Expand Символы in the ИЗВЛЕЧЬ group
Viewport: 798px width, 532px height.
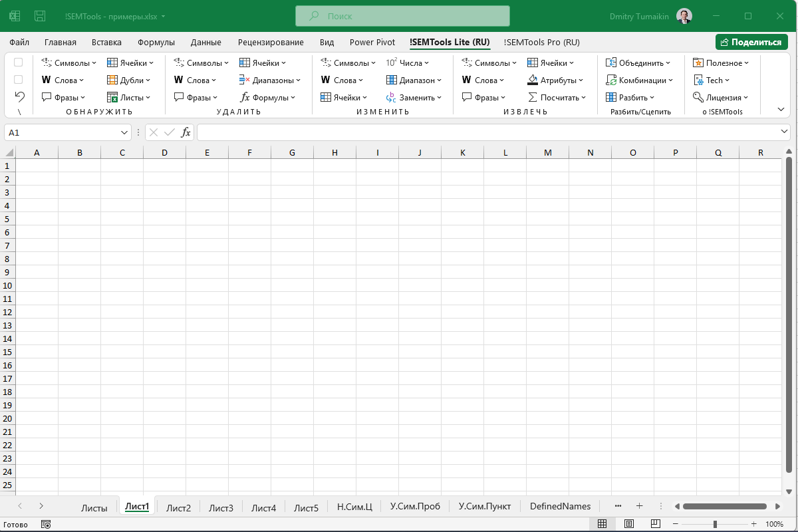click(489, 63)
